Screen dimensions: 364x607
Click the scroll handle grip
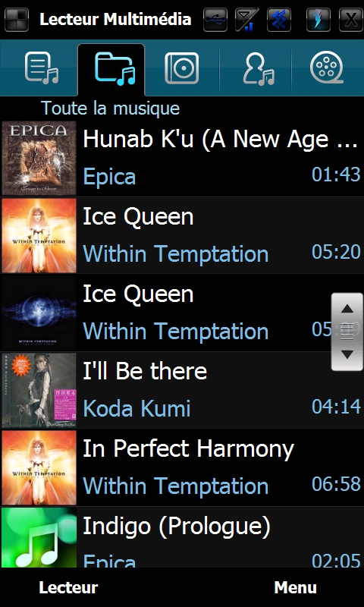coord(347,332)
